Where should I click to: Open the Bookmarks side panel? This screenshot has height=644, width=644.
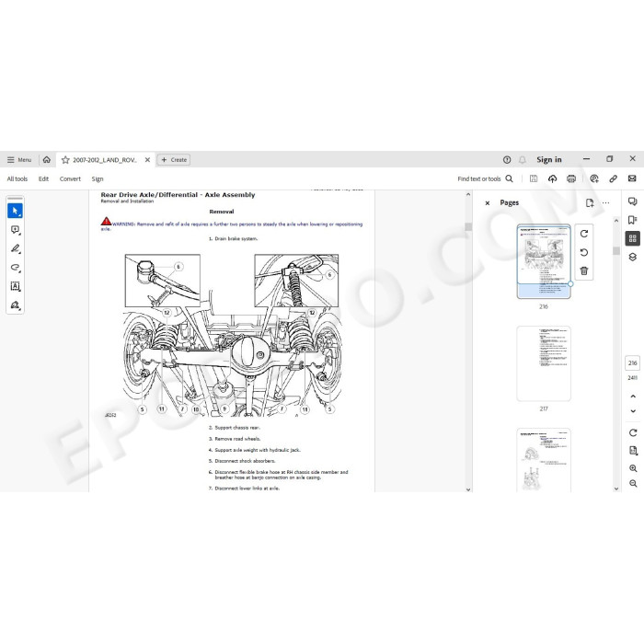[x=633, y=220]
